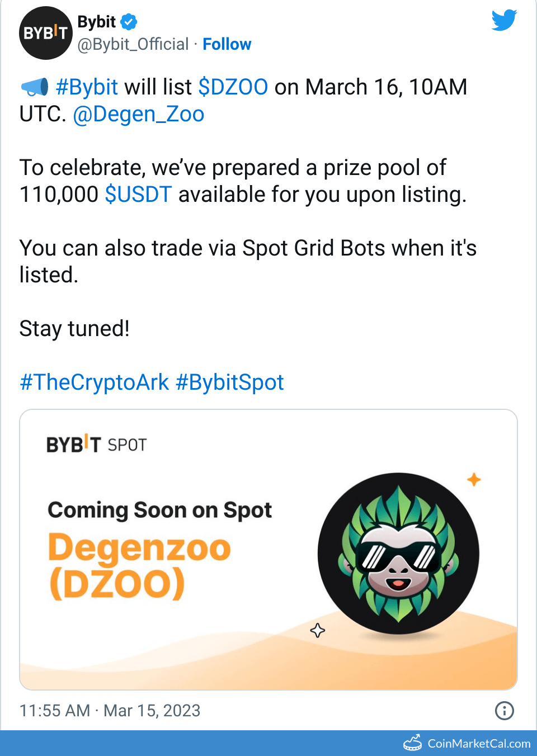Click the CoinMarketCal.com watermark text

click(x=479, y=744)
